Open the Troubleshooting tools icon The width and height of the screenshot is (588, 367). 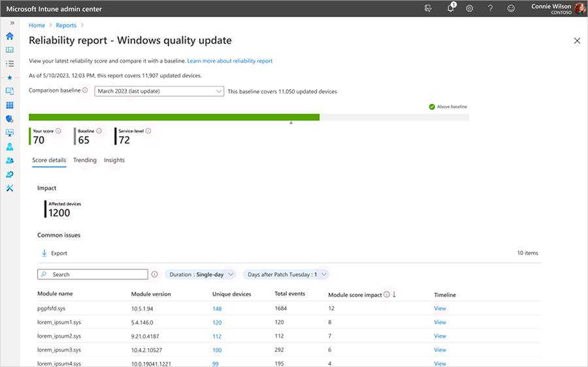click(10, 188)
